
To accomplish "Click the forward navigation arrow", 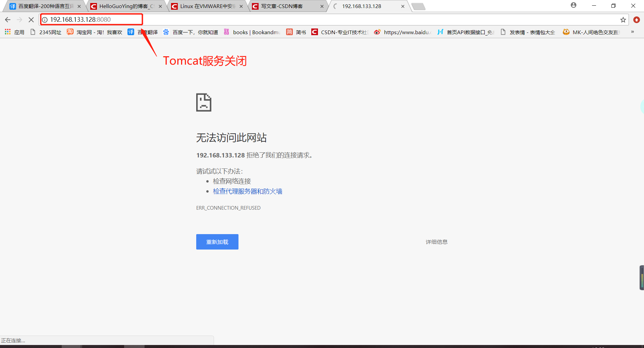I will [x=19, y=19].
